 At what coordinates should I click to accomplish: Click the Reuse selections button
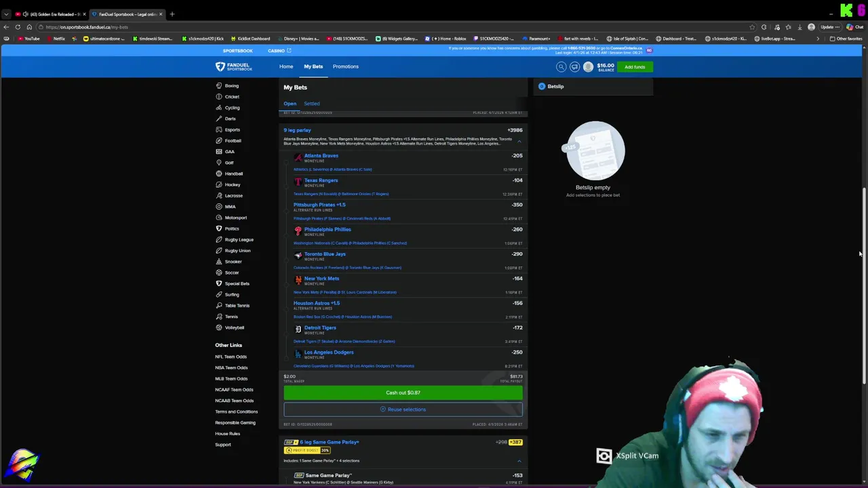point(403,409)
